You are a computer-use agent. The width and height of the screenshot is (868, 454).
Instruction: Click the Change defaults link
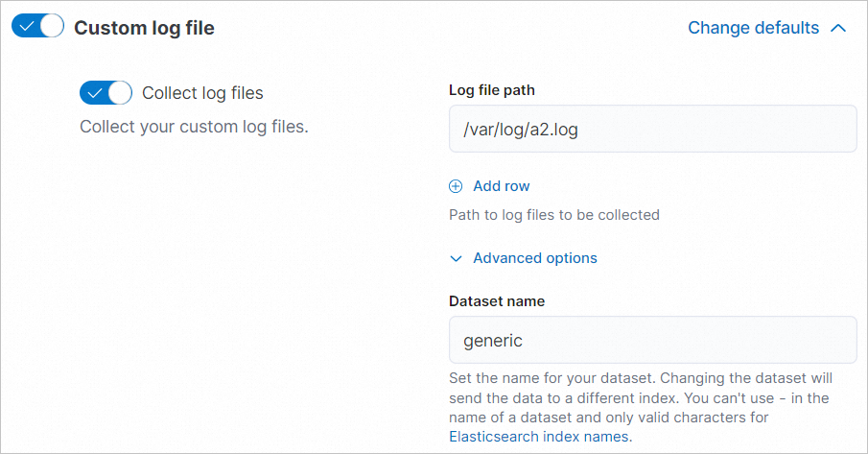pos(753,28)
